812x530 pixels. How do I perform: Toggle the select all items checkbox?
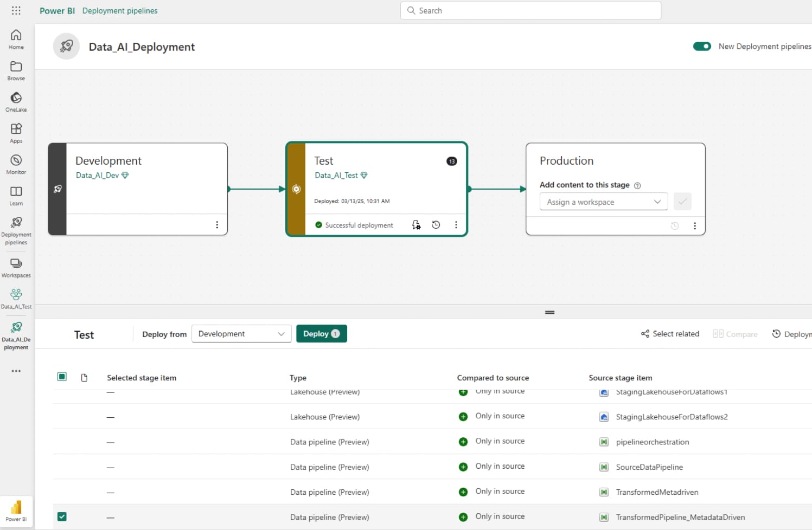[x=62, y=377]
